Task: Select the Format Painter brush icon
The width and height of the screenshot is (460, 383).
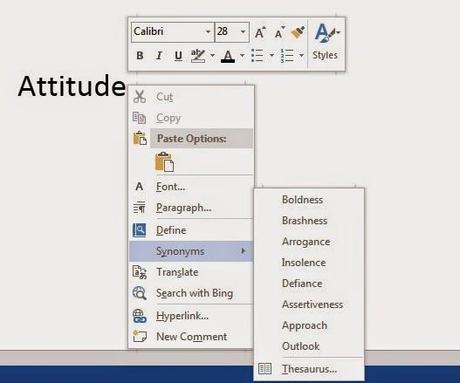Action: 298,32
